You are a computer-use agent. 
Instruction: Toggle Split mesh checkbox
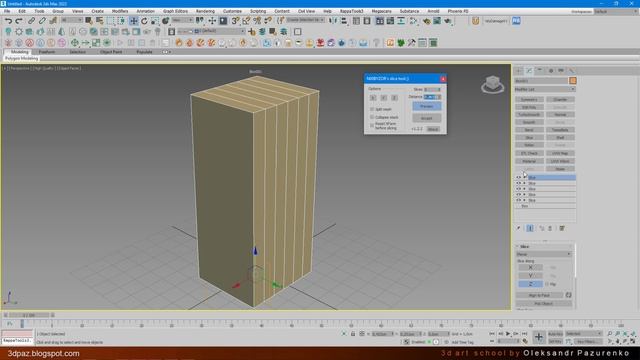372,109
